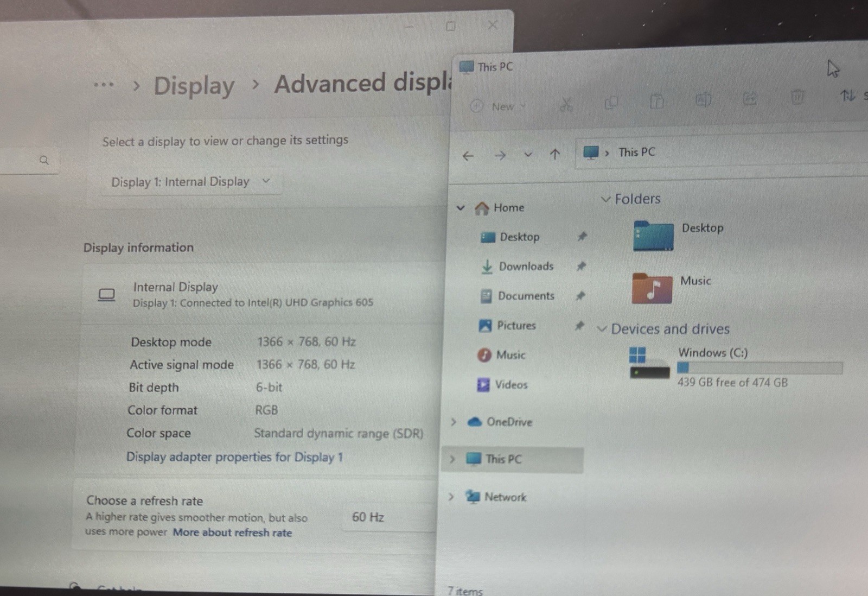Click the RGB Color format value

coord(266,410)
